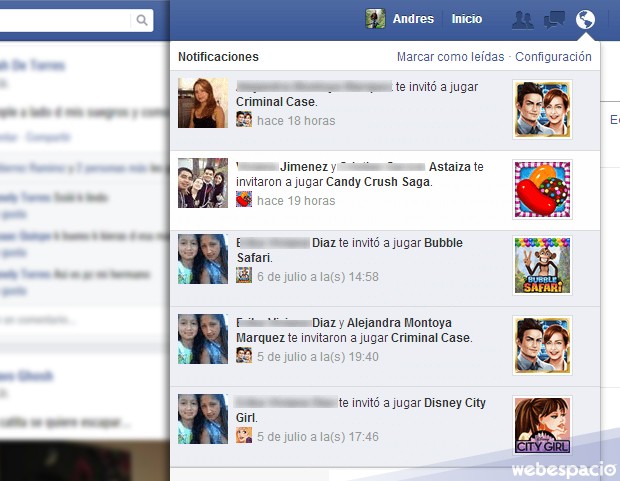Viewport: 620px width, 481px height.
Task: Open Andres profile in top bar
Action: (413, 19)
